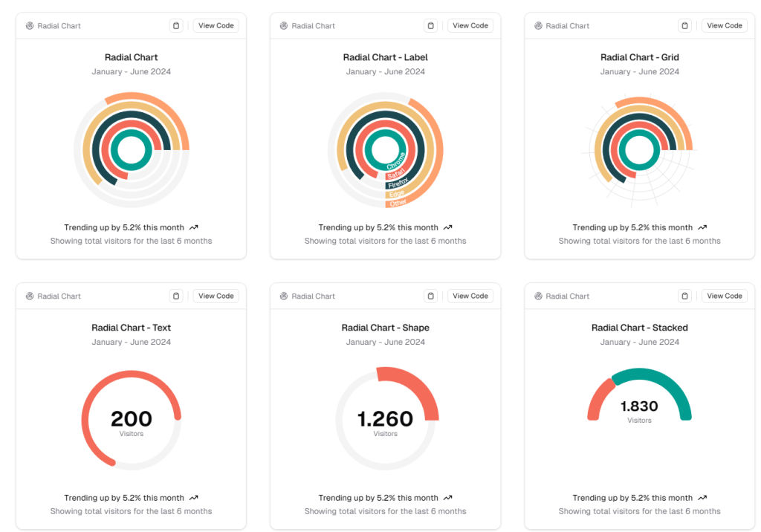Show View Code for Radial Chart - Text
The width and height of the screenshot is (761, 532).
[216, 296]
